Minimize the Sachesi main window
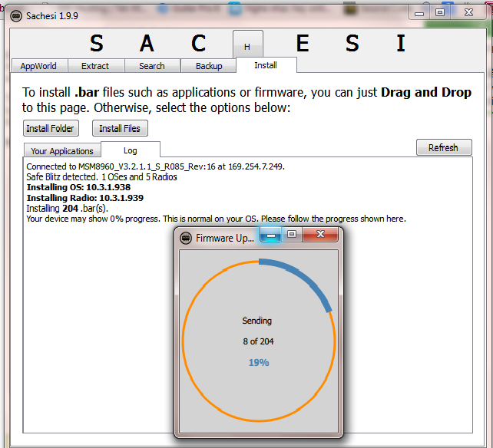 419,12
